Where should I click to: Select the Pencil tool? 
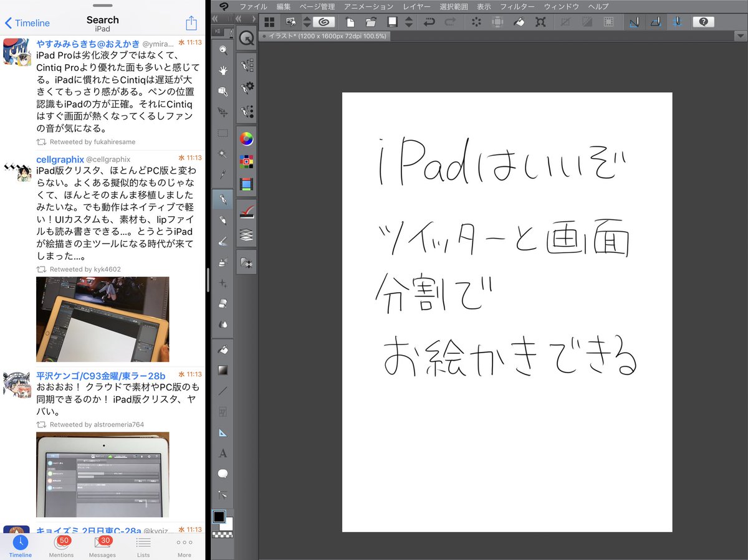coord(223,220)
